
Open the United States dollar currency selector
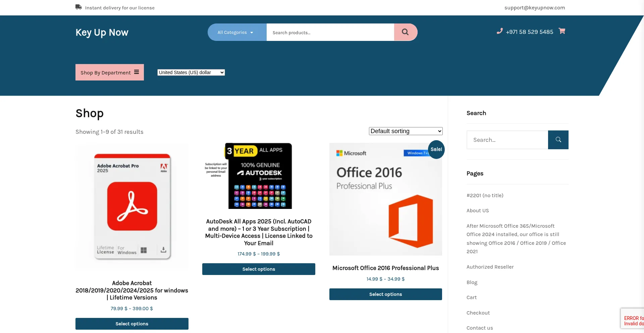(191, 72)
